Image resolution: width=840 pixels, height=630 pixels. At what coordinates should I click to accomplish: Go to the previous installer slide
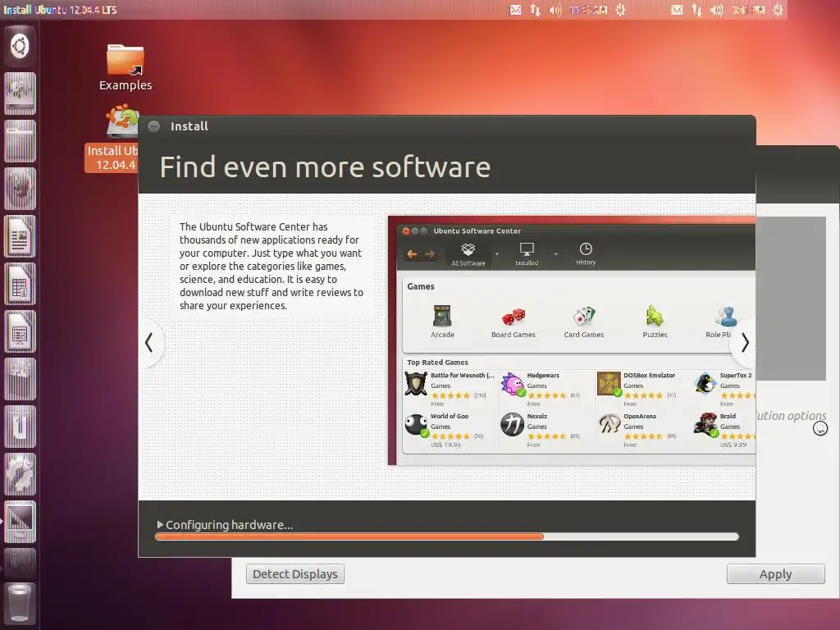[x=149, y=343]
